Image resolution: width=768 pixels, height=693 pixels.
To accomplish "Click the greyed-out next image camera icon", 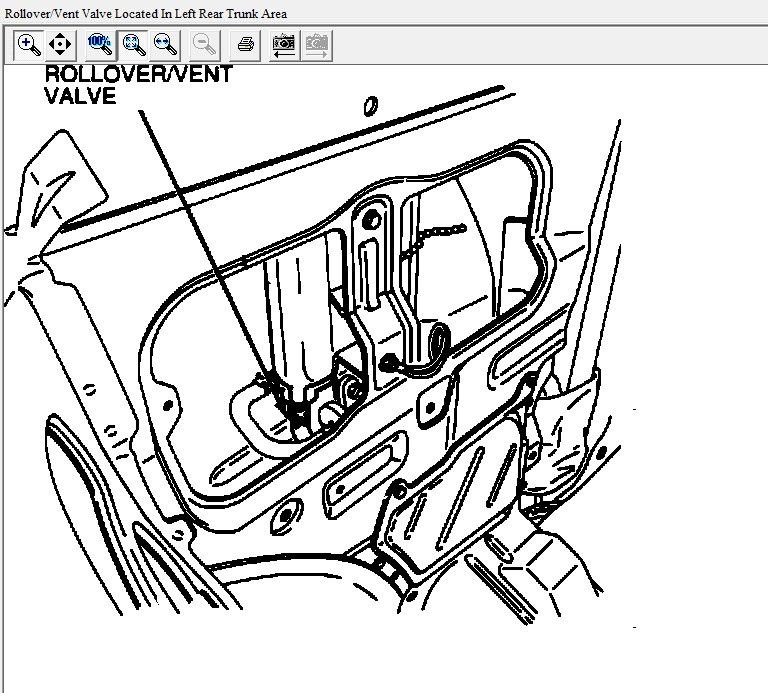I will [x=317, y=44].
